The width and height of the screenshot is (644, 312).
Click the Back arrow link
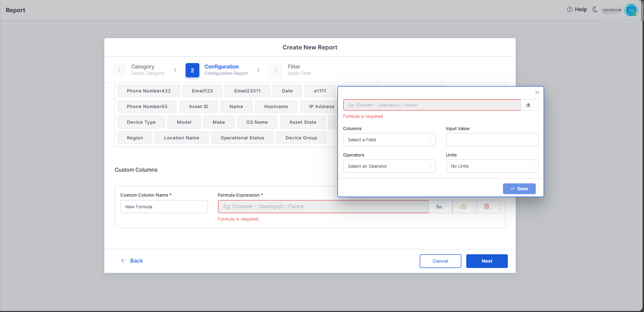[132, 261]
